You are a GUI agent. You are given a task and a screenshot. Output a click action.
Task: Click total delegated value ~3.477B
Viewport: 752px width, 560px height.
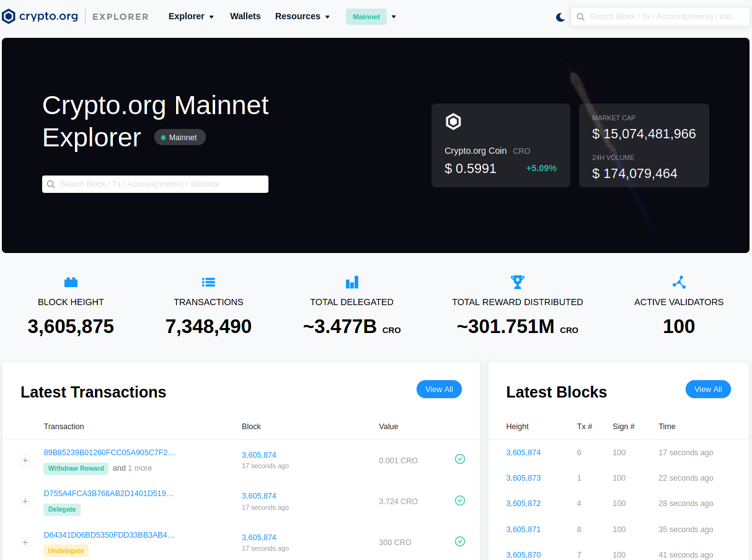(x=340, y=326)
